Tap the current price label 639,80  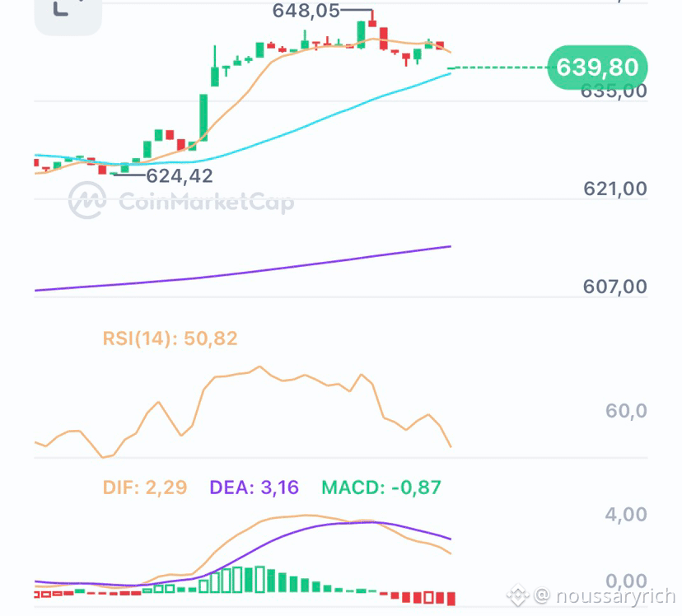click(x=597, y=68)
